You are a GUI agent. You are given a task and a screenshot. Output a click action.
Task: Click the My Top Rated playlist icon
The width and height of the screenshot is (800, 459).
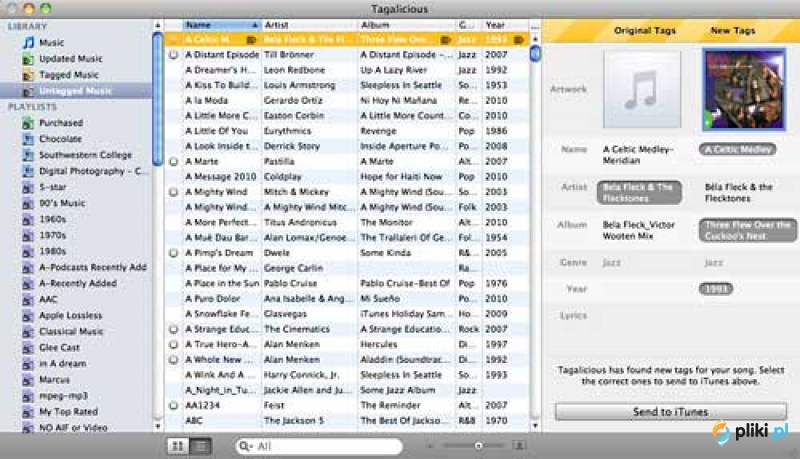point(29,412)
